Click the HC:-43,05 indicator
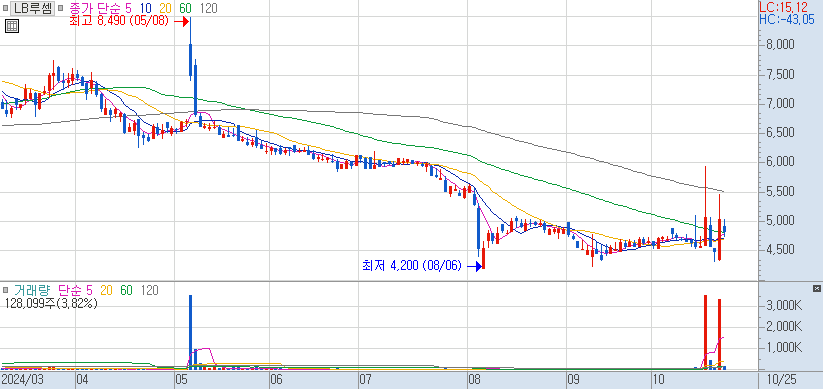 [787, 20]
